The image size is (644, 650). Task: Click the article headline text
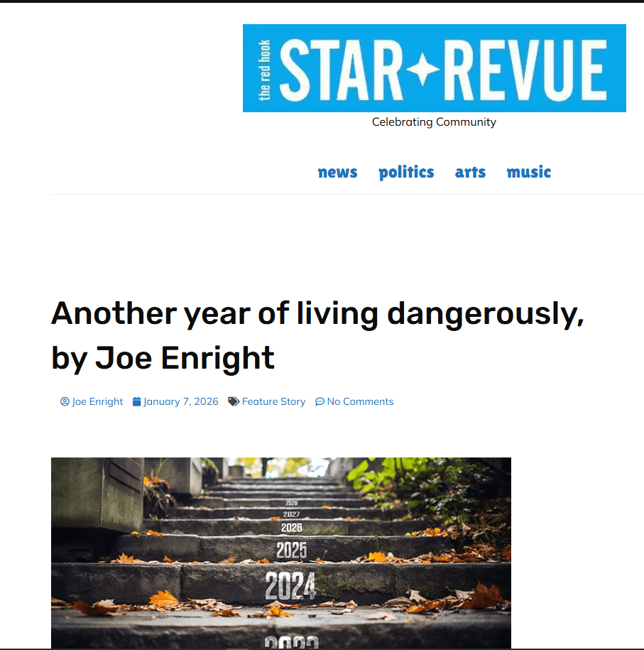pyautogui.click(x=317, y=335)
